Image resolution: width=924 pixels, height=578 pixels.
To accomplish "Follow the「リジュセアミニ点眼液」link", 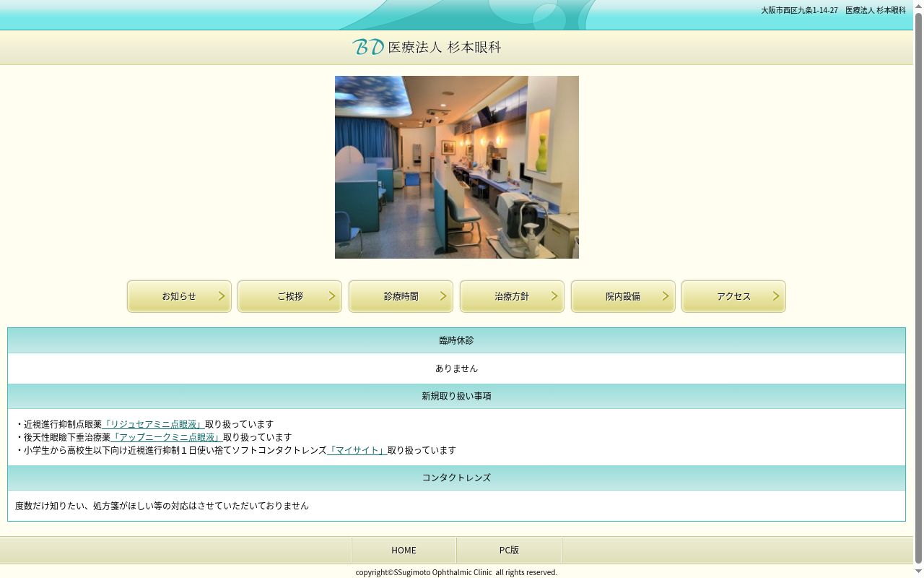I will click(153, 424).
